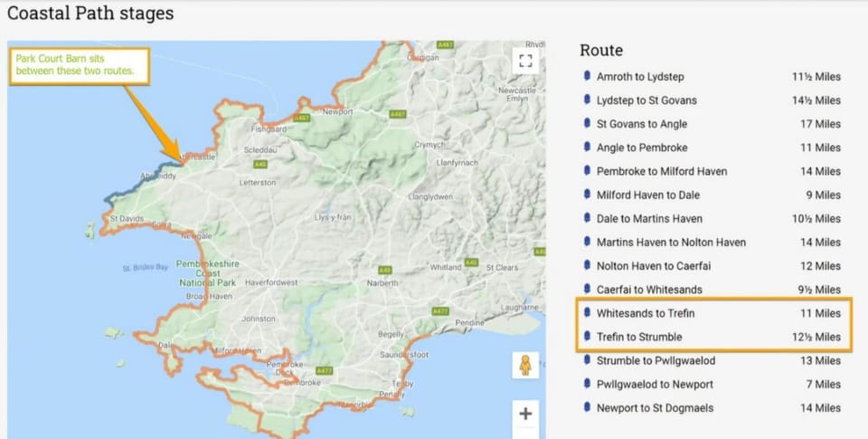The width and height of the screenshot is (868, 439).
Task: Click marker icon beside Newport to St Dogmaels
Action: click(587, 408)
